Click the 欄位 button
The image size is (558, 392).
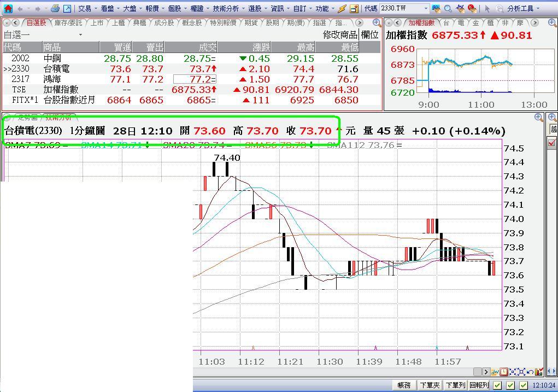(369, 35)
